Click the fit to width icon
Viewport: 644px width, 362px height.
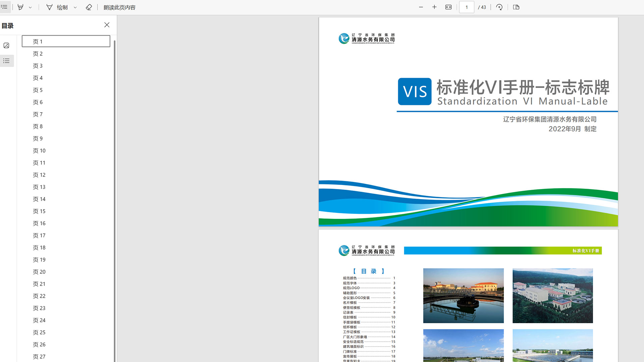pos(448,7)
